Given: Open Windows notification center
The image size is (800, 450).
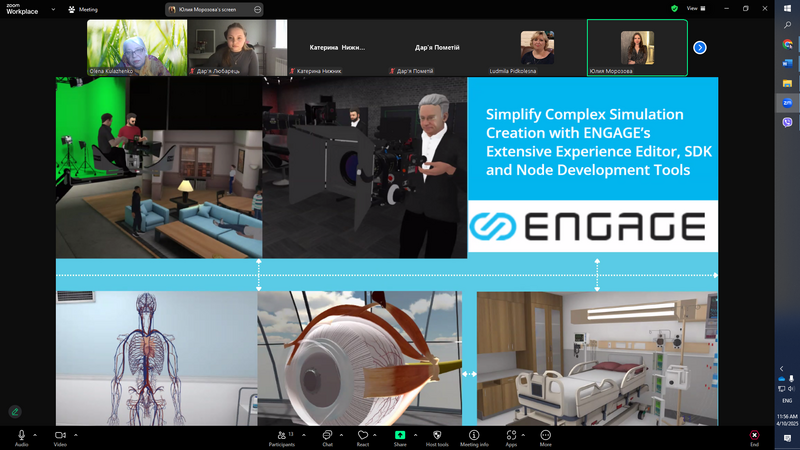Looking at the screenshot, I should tap(787, 438).
